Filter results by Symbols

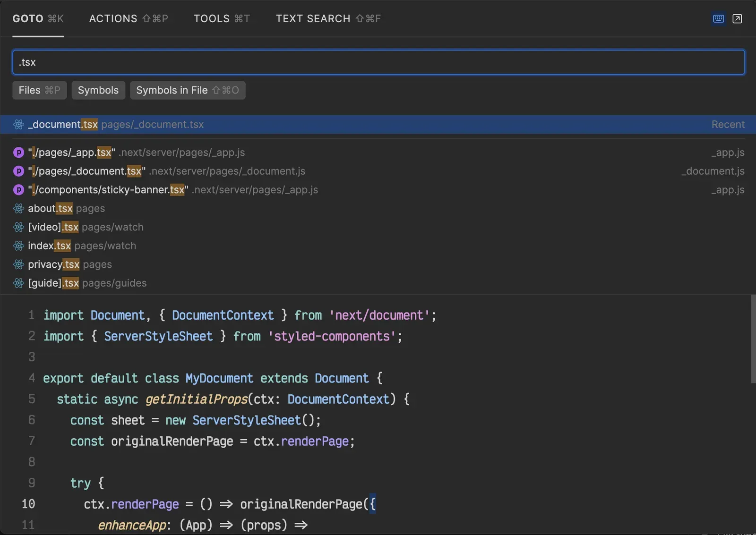click(x=98, y=90)
